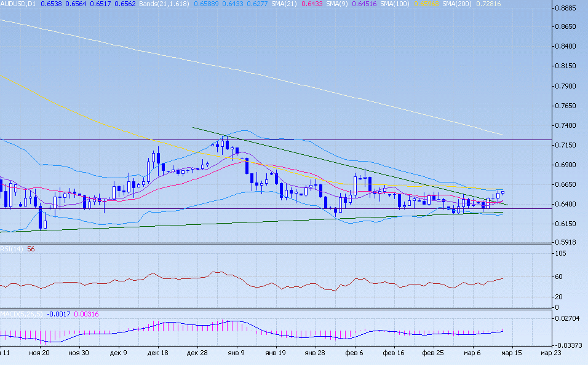Click the 0.8885 price axis value
This screenshot has height=365, width=588.
565,8
